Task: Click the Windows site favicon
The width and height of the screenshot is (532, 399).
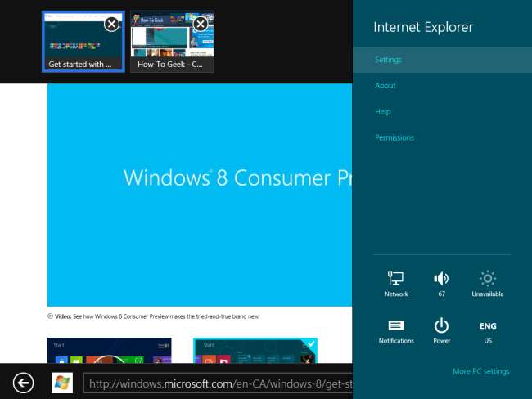Action: pyautogui.click(x=62, y=383)
